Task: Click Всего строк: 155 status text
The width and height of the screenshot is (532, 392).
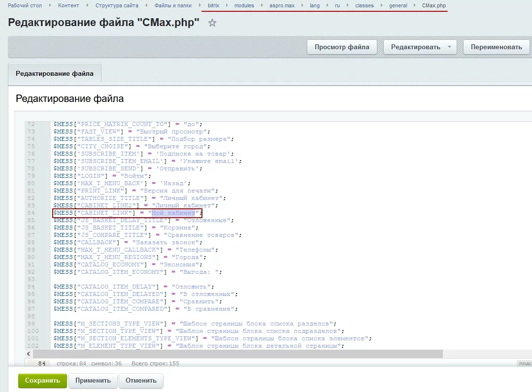Action: coord(155,363)
